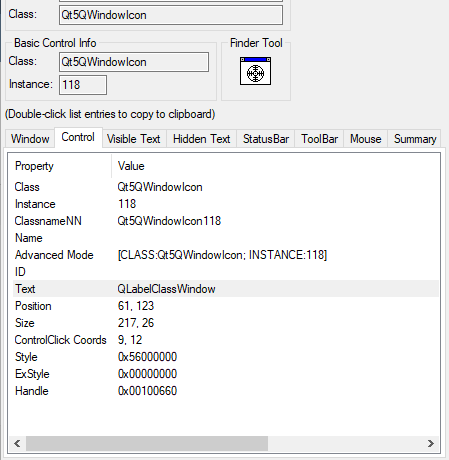This screenshot has width=449, height=460.
Task: Click the top Class field Qt5QWindowIcon
Action: click(x=171, y=15)
